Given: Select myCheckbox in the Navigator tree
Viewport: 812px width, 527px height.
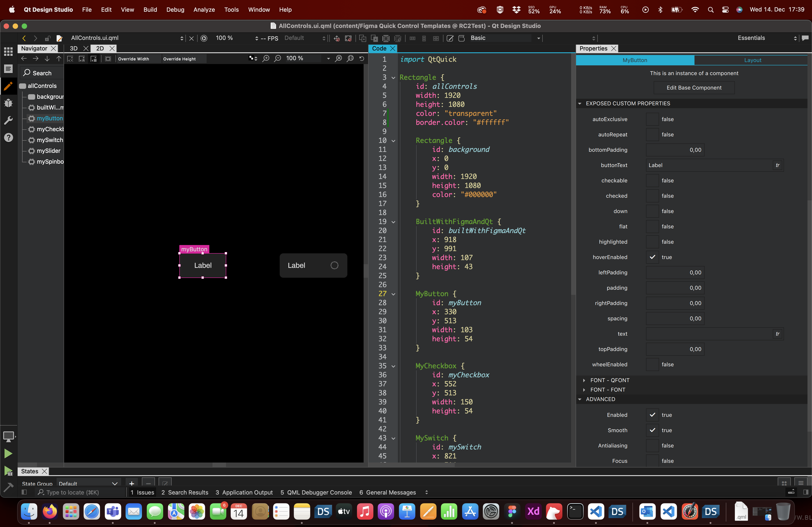Looking at the screenshot, I should (50, 129).
